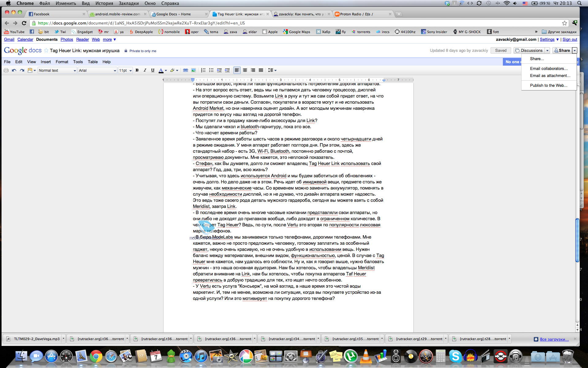Open the web clipboard dropdown

coord(32,71)
